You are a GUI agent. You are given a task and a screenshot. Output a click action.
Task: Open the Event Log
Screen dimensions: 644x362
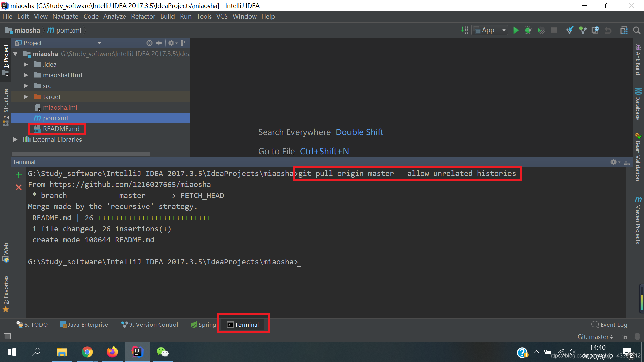(x=609, y=324)
